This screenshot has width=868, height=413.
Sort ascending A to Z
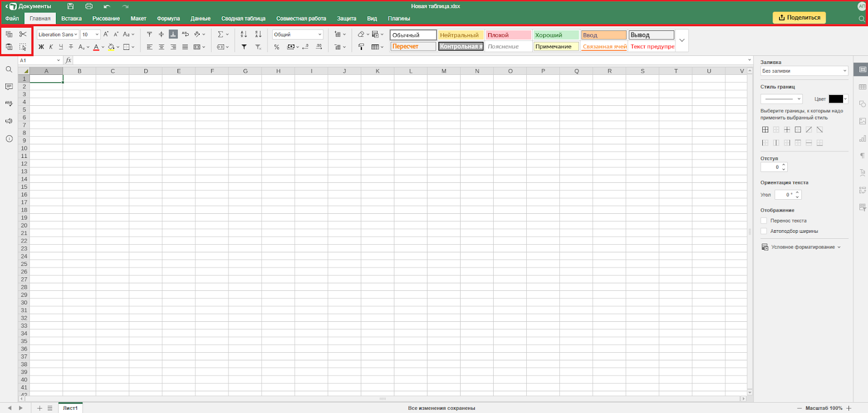click(244, 34)
